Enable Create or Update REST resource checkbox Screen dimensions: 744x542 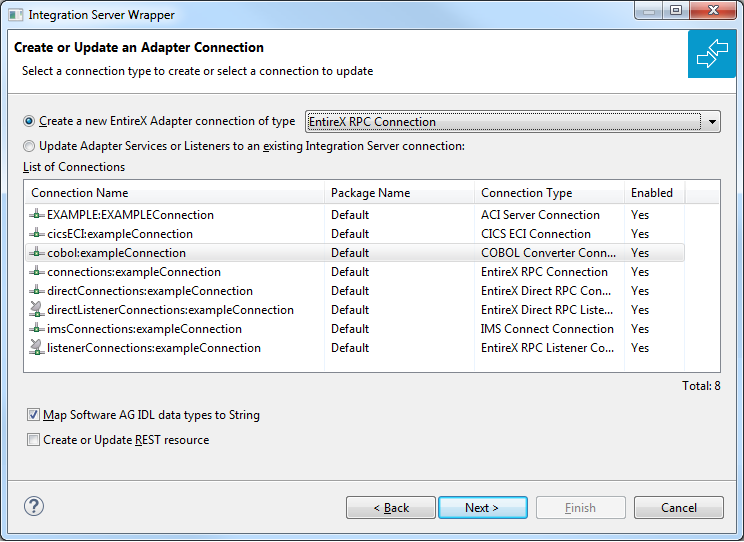[33, 440]
